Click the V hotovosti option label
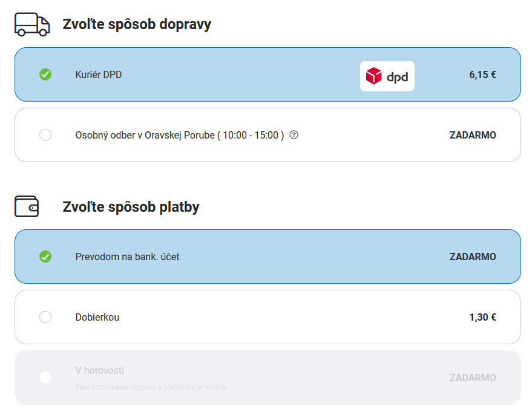The image size is (532, 415). pos(100,370)
